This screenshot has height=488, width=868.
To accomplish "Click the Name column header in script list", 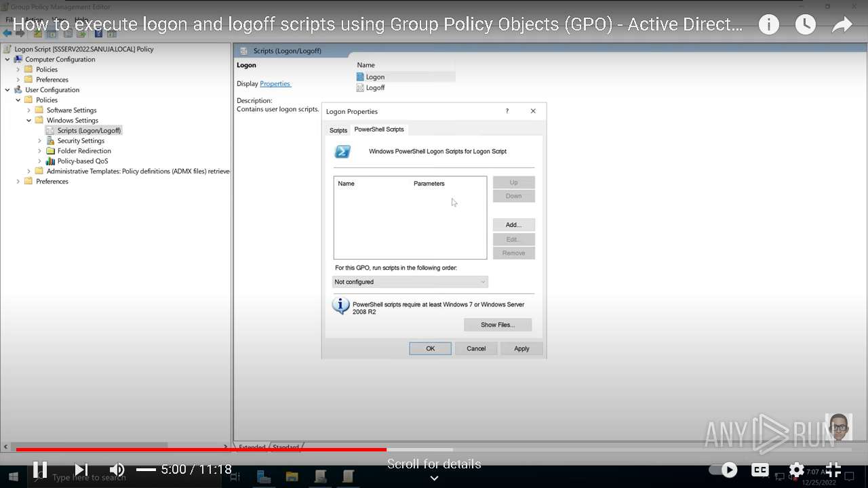I will [346, 184].
